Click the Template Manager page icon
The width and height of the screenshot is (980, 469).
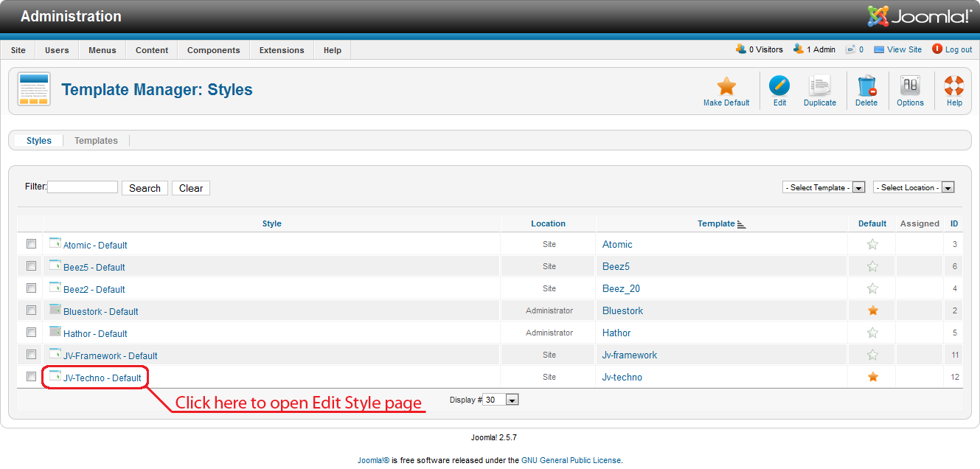pos(34,90)
